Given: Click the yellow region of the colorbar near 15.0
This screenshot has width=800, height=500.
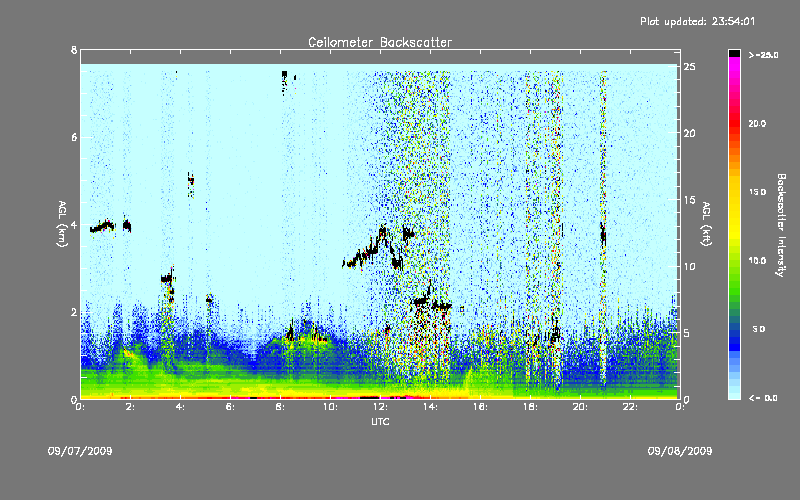Looking at the screenshot, I should click(x=734, y=194).
